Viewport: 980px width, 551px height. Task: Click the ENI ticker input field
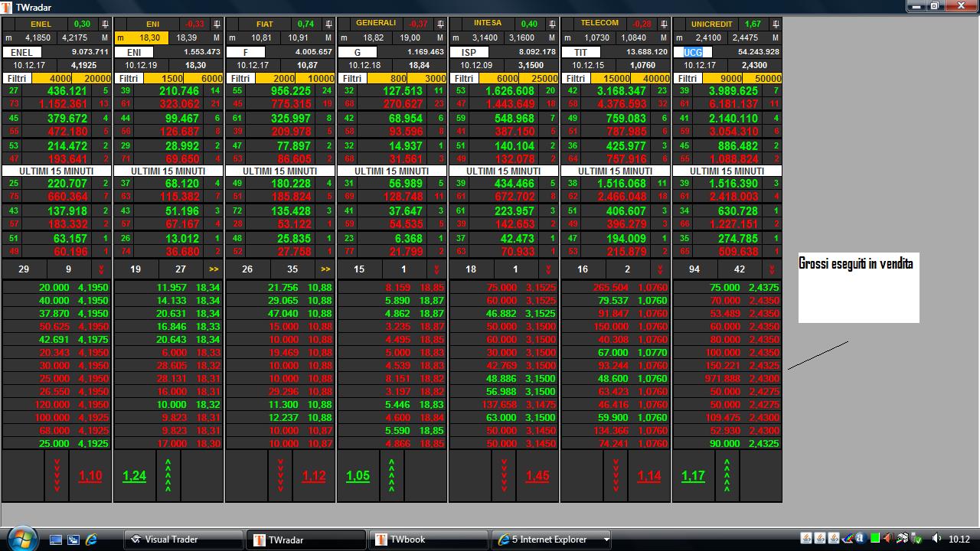point(134,52)
